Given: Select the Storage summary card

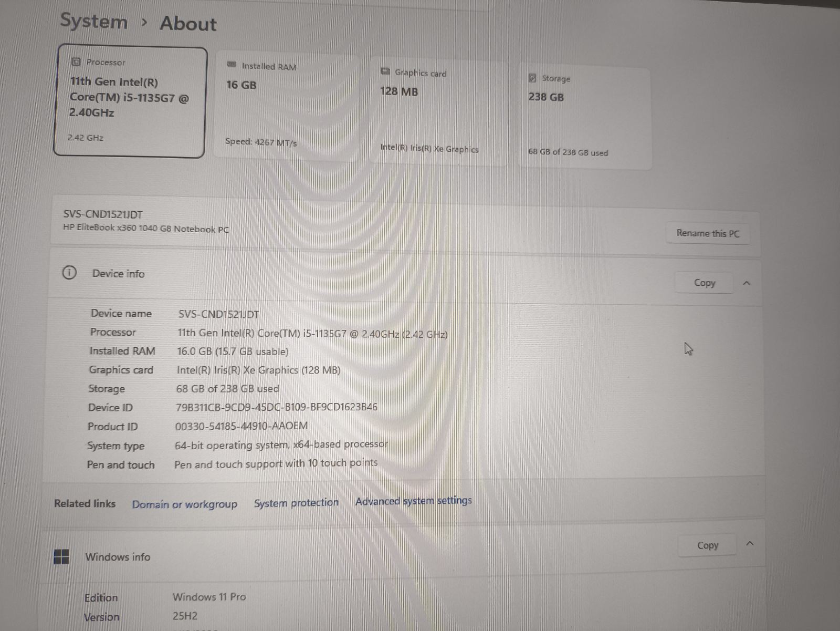Looking at the screenshot, I should [x=585, y=117].
